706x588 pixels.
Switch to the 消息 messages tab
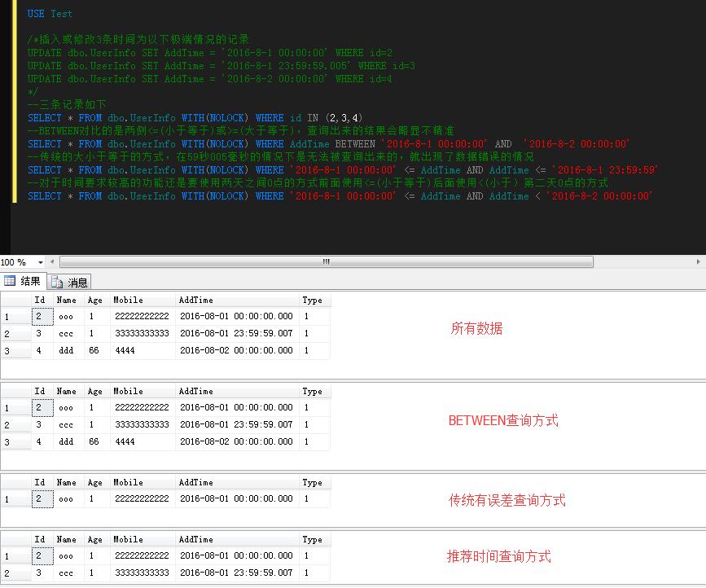[69, 283]
